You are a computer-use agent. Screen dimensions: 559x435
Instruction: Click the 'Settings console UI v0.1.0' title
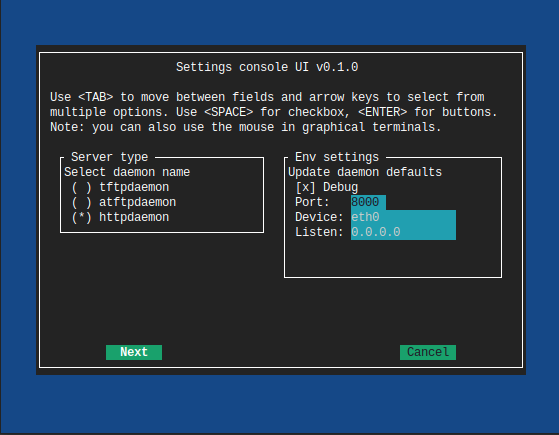[x=267, y=67]
